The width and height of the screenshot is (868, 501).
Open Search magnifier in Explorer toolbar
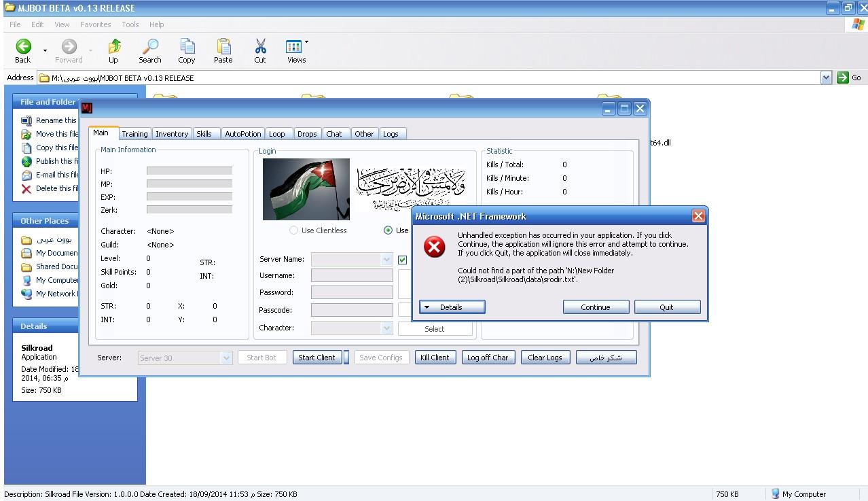tap(149, 46)
